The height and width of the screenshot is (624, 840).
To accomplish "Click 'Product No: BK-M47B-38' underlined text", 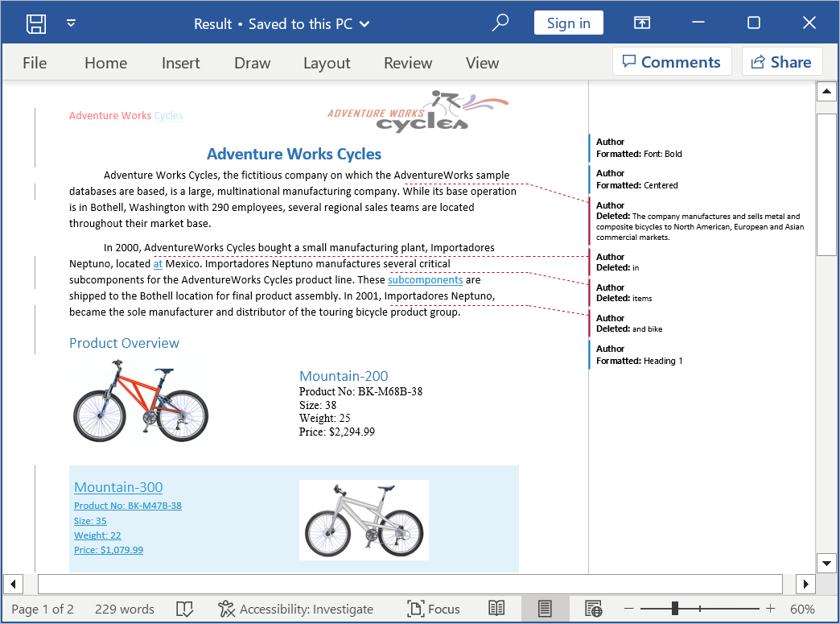I will pyautogui.click(x=128, y=506).
